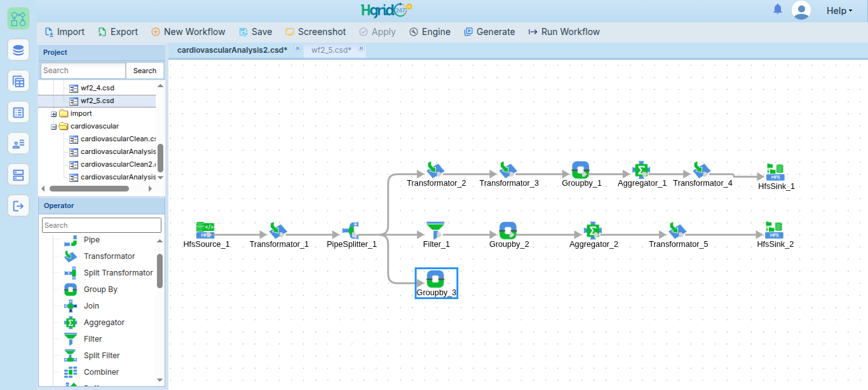Create a New Workflow
868x390 pixels.
point(188,32)
